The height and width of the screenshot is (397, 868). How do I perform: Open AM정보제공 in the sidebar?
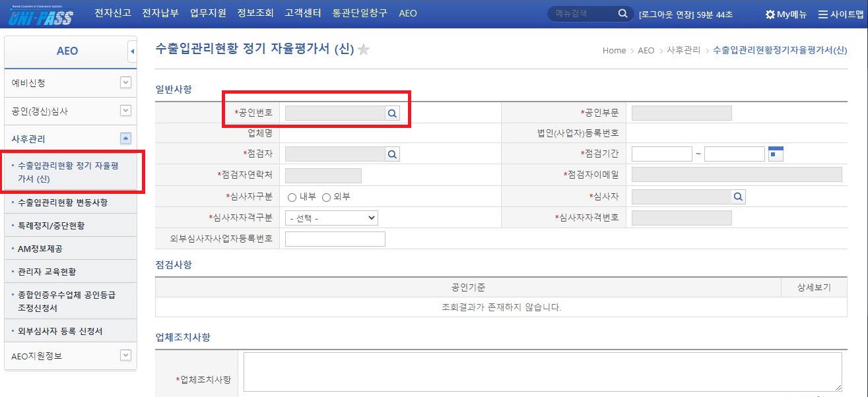click(40, 249)
